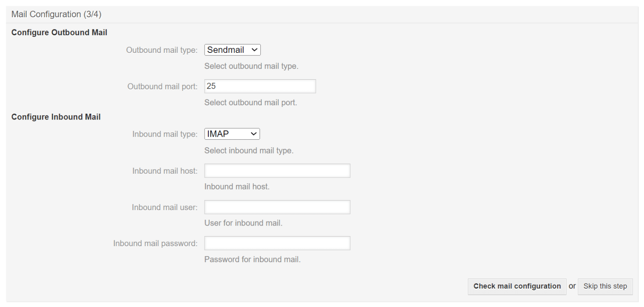Screen dimensions: 644x307
Task: Click the word or between the buttons
Action: pos(572,286)
